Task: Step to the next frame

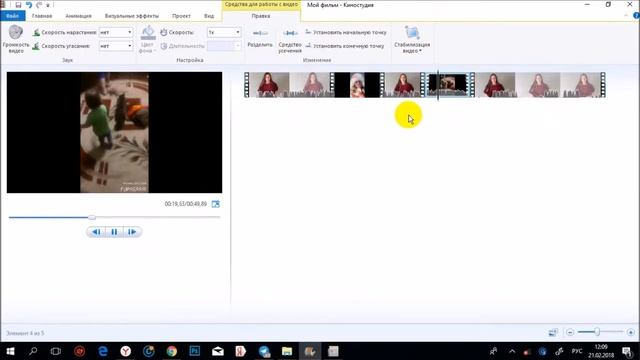Action: click(x=132, y=232)
